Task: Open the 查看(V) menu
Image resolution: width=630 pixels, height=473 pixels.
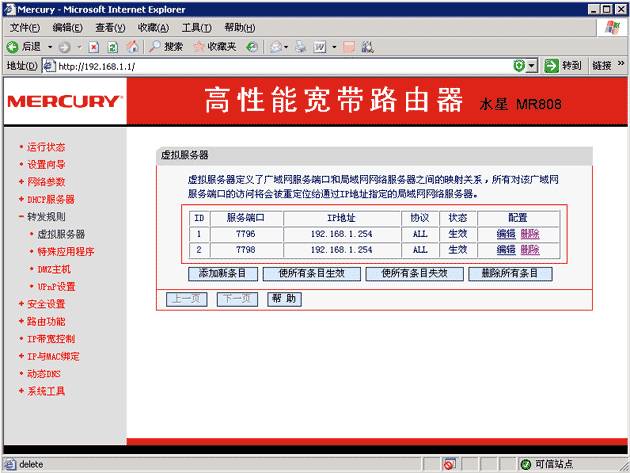Action: pos(110,27)
